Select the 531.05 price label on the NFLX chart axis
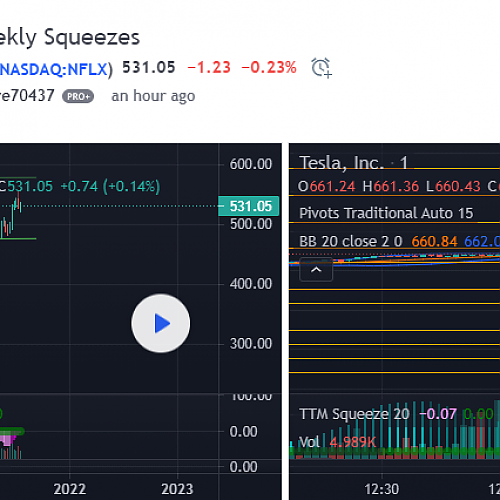The height and width of the screenshot is (500, 500). [248, 206]
